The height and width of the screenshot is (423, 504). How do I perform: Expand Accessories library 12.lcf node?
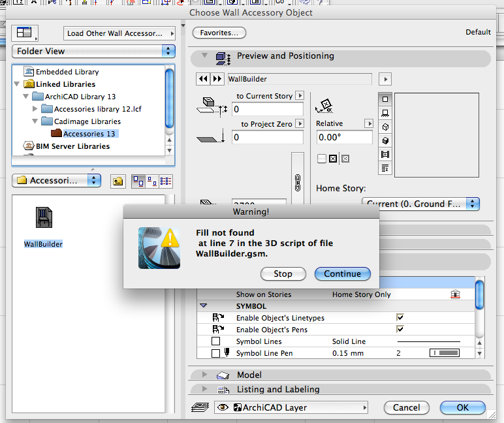coord(35,109)
